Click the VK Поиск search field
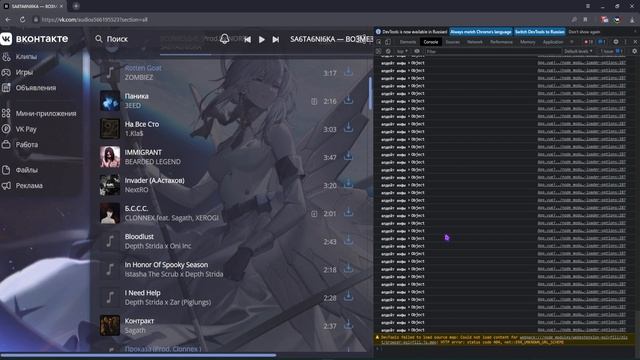The image size is (640, 360). 118,39
